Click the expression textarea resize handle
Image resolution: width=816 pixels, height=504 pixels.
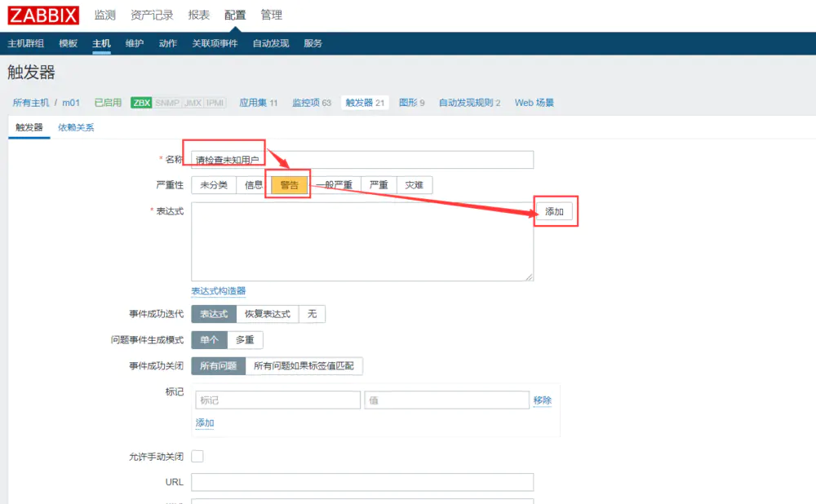tap(529, 276)
